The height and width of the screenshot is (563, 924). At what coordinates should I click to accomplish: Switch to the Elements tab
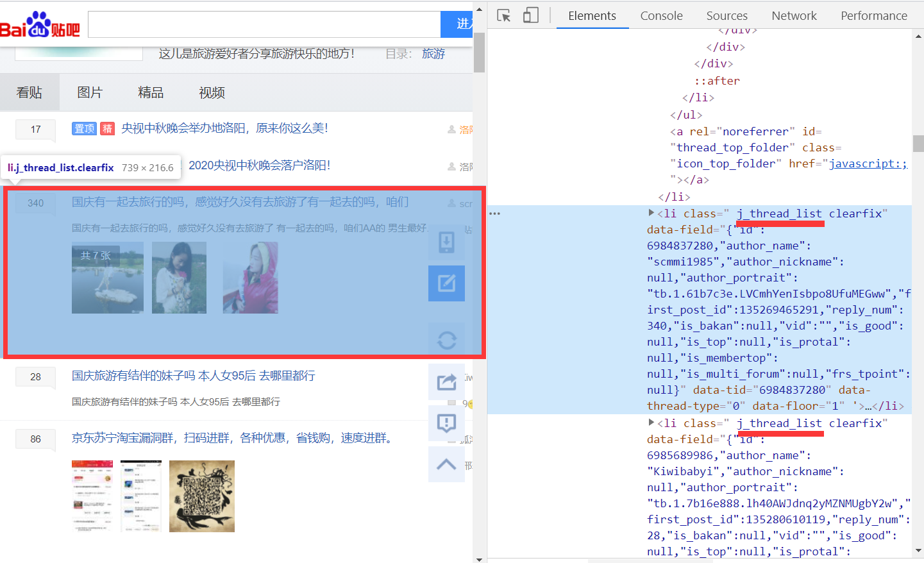point(592,15)
